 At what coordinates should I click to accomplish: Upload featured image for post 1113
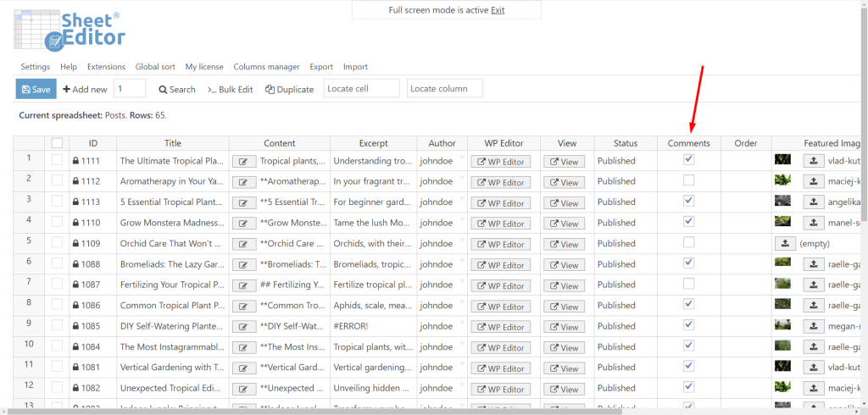(x=813, y=202)
